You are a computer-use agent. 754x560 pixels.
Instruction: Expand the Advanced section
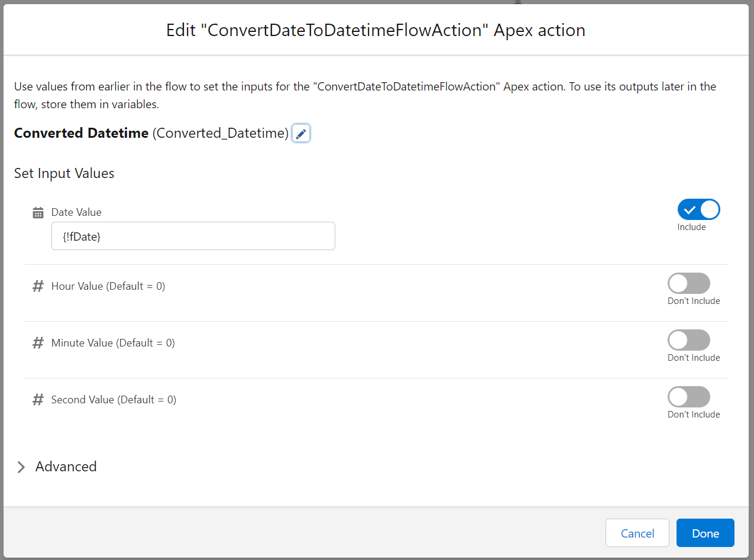tap(65, 467)
